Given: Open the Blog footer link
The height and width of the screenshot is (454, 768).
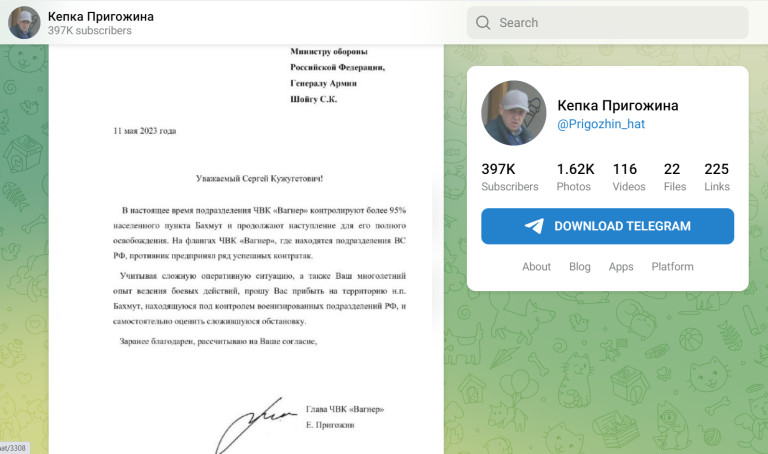Looking at the screenshot, I should coord(580,266).
